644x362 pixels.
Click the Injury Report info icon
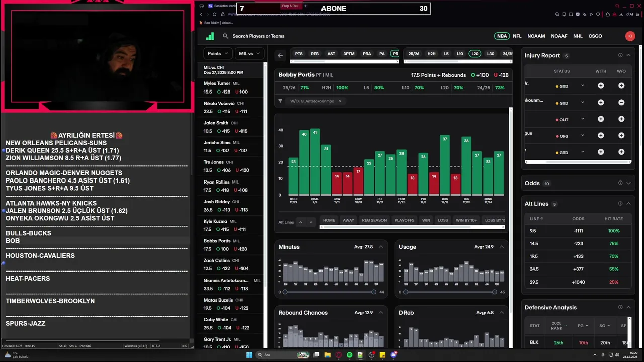click(620, 56)
